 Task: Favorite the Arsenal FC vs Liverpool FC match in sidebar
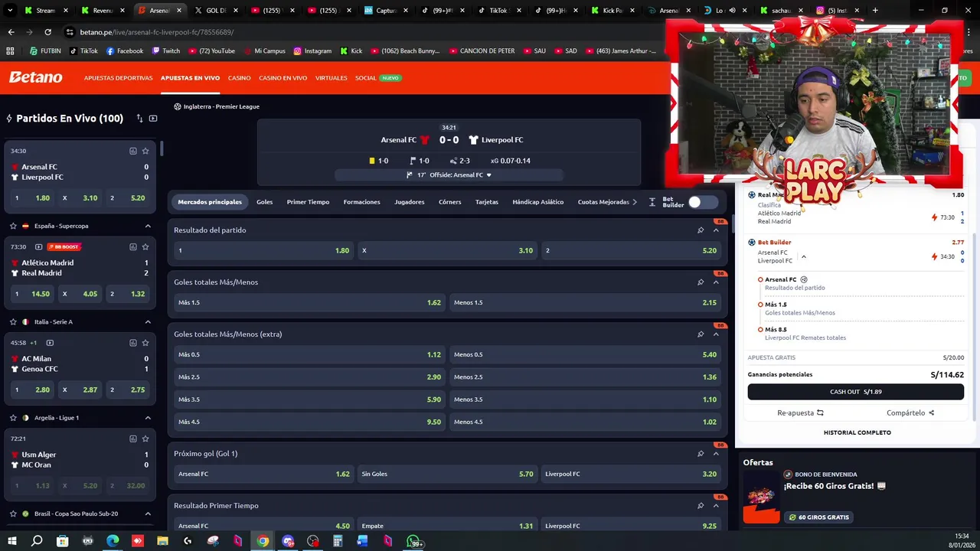[145, 151]
